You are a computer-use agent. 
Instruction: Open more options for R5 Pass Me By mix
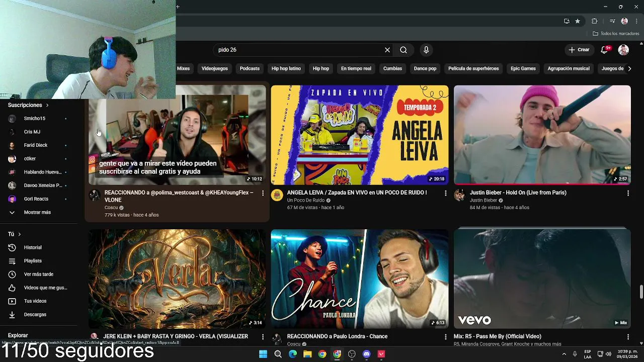(x=628, y=337)
